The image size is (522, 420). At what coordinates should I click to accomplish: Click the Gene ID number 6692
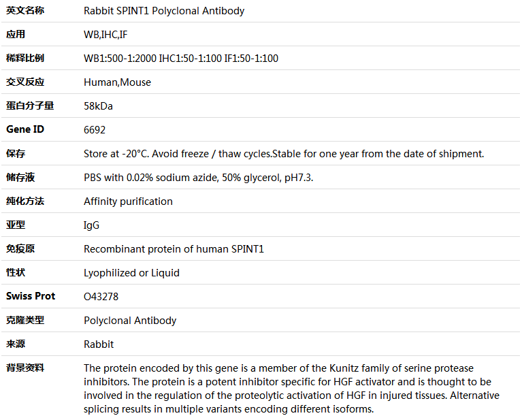click(x=95, y=129)
